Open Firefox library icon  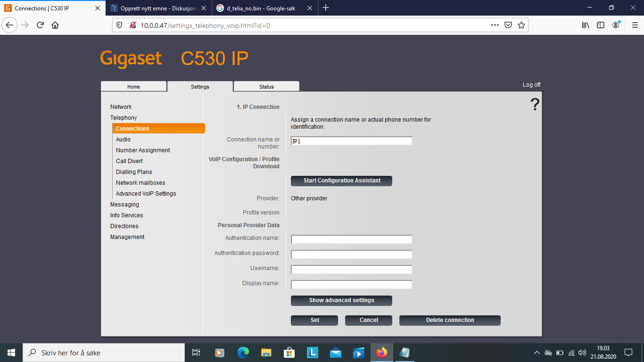click(x=586, y=25)
